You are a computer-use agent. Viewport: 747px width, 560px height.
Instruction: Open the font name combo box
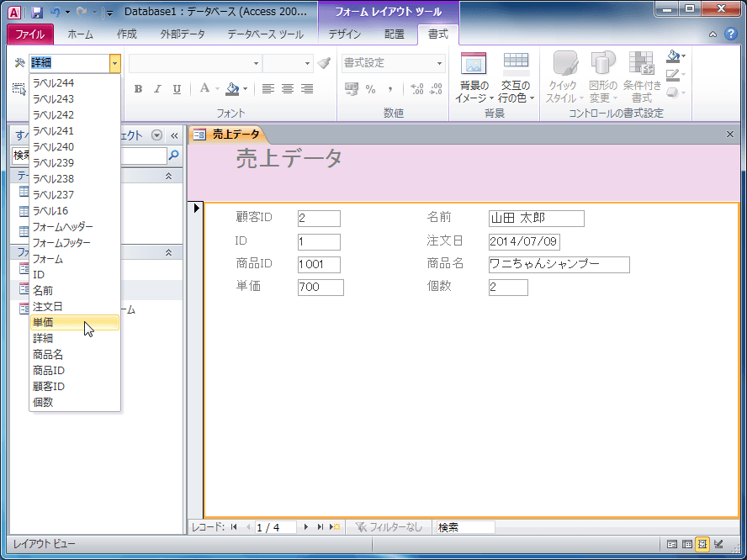tap(195, 63)
